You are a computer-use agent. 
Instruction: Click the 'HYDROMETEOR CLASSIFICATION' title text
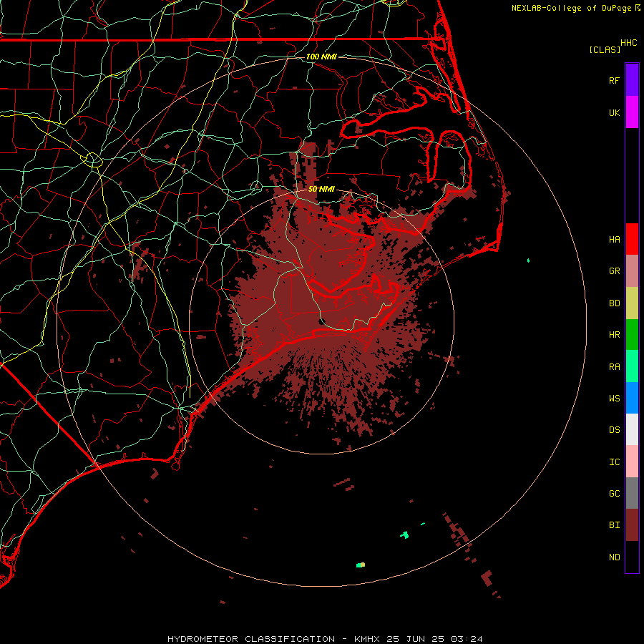pos(251,639)
